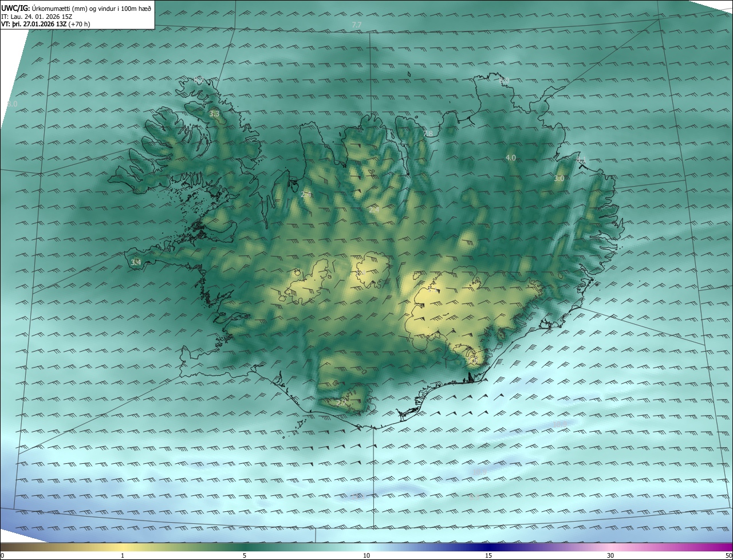Click the 30 tick label on the color scale
The height and width of the screenshot is (560, 733).
tap(610, 555)
